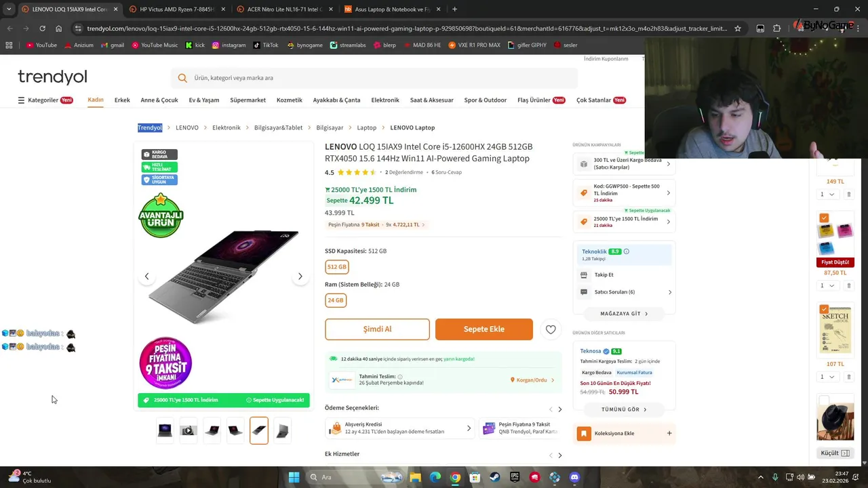The height and width of the screenshot is (488, 868).
Task: Expand the Satıcı Soruları (6) row
Action: [625, 292]
